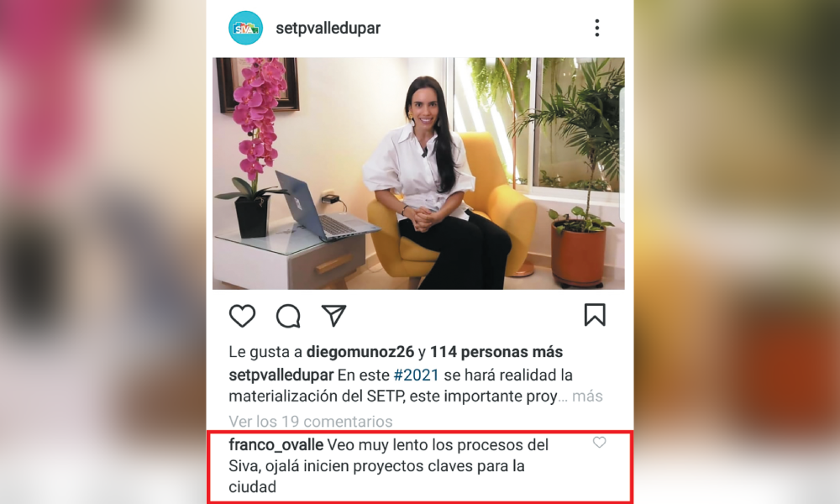Image resolution: width=840 pixels, height=504 pixels.
Task: Like the post with the heart icon
Action: pyautogui.click(x=242, y=316)
